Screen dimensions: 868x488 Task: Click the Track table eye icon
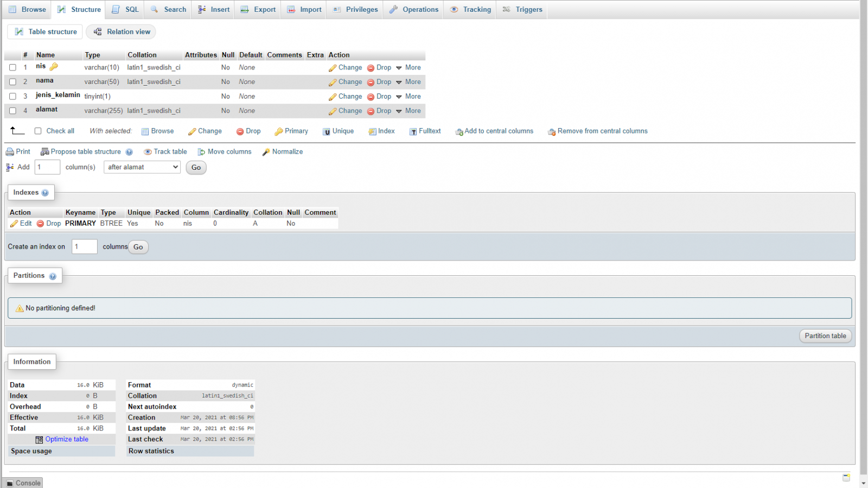tap(148, 152)
